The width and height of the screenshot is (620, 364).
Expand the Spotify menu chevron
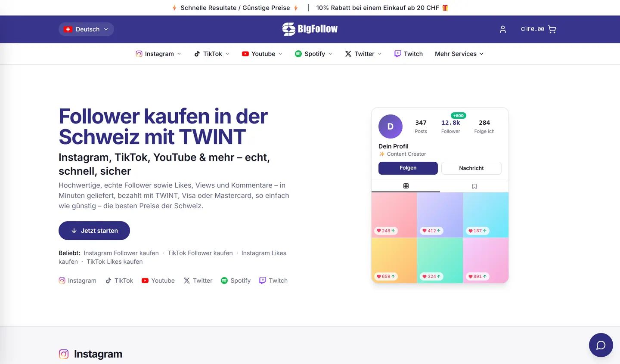330,54
